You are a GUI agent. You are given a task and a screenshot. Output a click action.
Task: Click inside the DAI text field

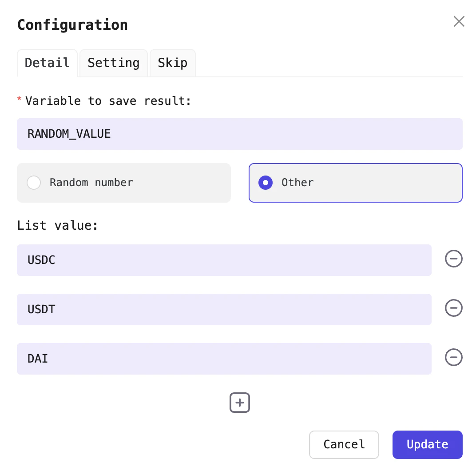[224, 359]
